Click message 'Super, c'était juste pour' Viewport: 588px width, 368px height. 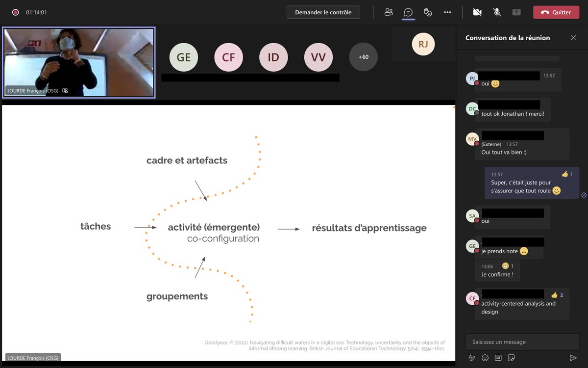521,183
